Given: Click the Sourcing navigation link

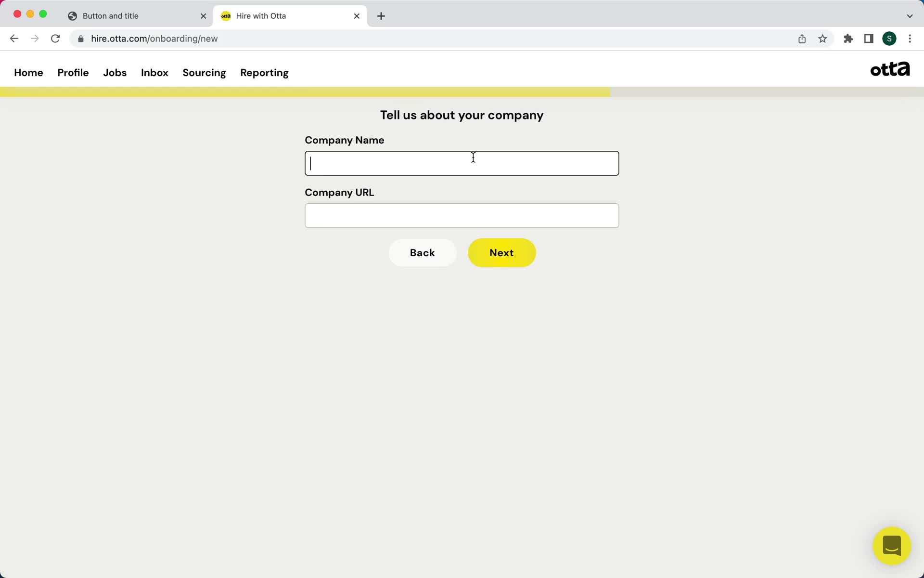Looking at the screenshot, I should (204, 73).
